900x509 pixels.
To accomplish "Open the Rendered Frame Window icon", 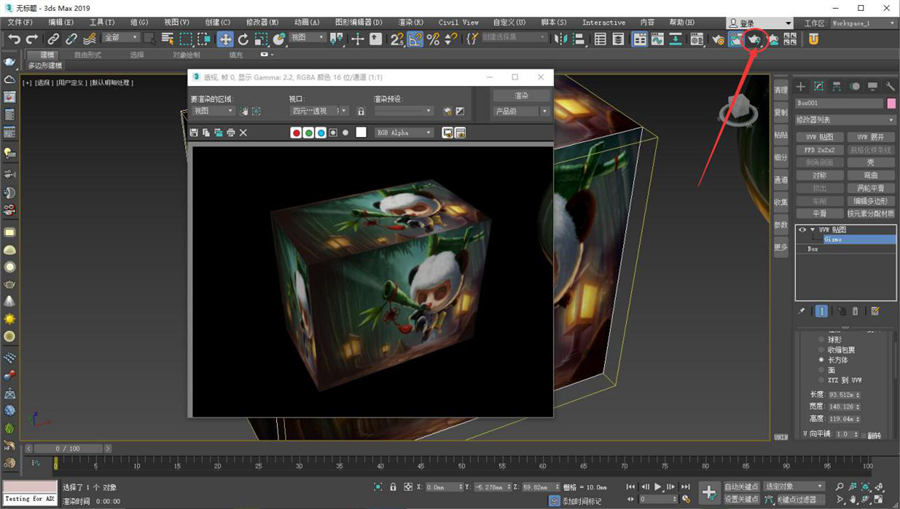I will (735, 39).
